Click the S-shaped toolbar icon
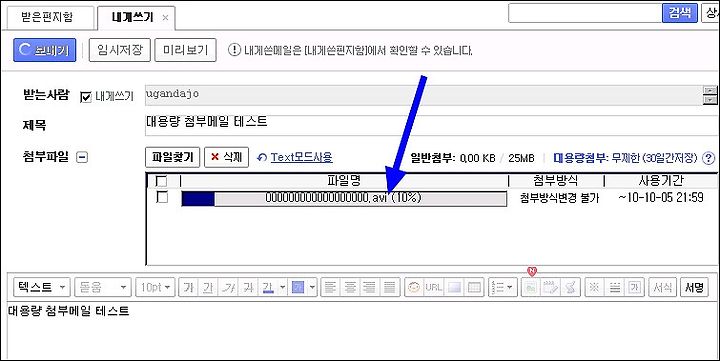The height and width of the screenshot is (361, 720). coord(571,288)
